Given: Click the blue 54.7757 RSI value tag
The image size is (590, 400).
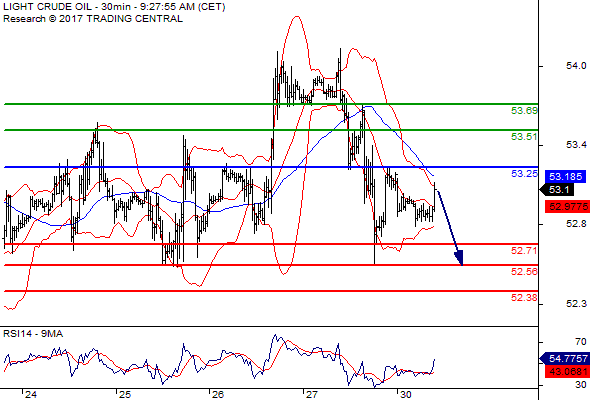Looking at the screenshot, I should [564, 359].
